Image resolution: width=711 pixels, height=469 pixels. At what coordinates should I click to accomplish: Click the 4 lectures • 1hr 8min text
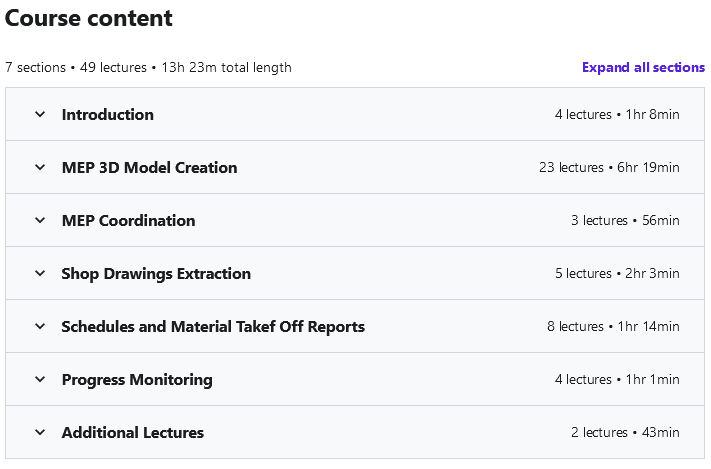[x=617, y=114]
